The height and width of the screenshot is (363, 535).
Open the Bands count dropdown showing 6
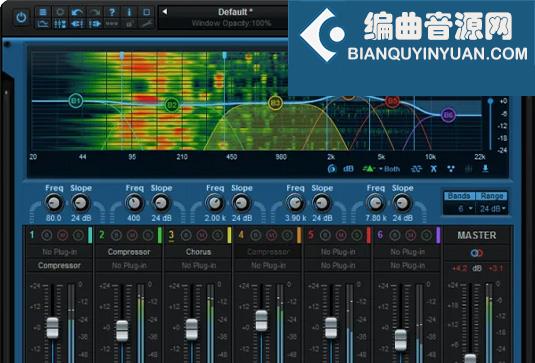pos(461,208)
